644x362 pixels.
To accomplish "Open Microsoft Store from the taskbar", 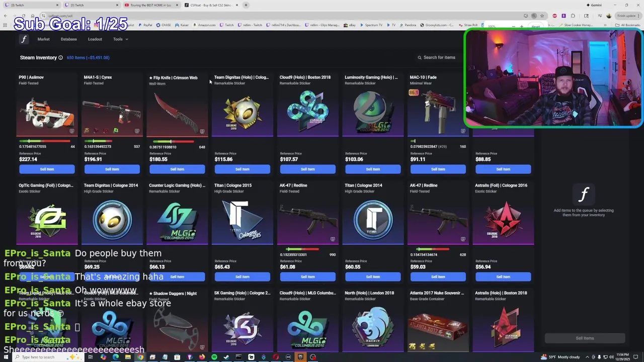I will tap(177, 357).
